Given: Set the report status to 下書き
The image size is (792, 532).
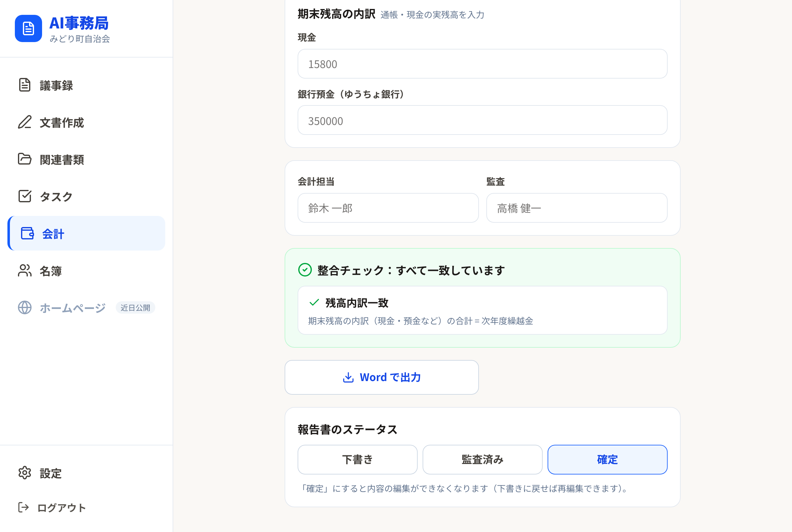Looking at the screenshot, I should (x=357, y=459).
